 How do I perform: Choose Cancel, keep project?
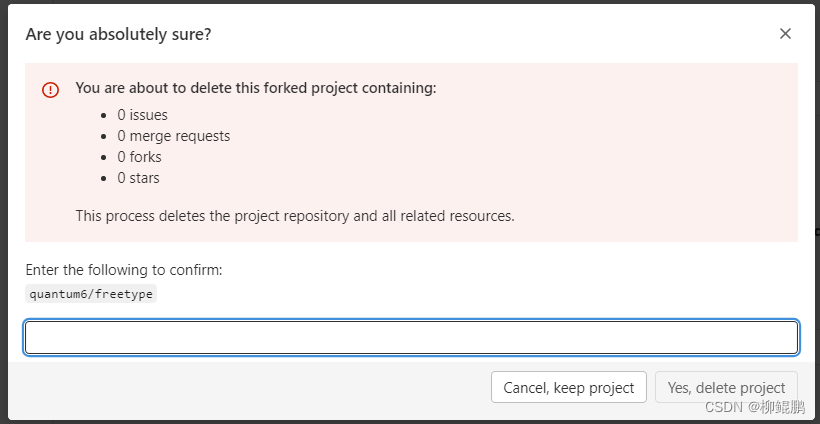click(568, 387)
